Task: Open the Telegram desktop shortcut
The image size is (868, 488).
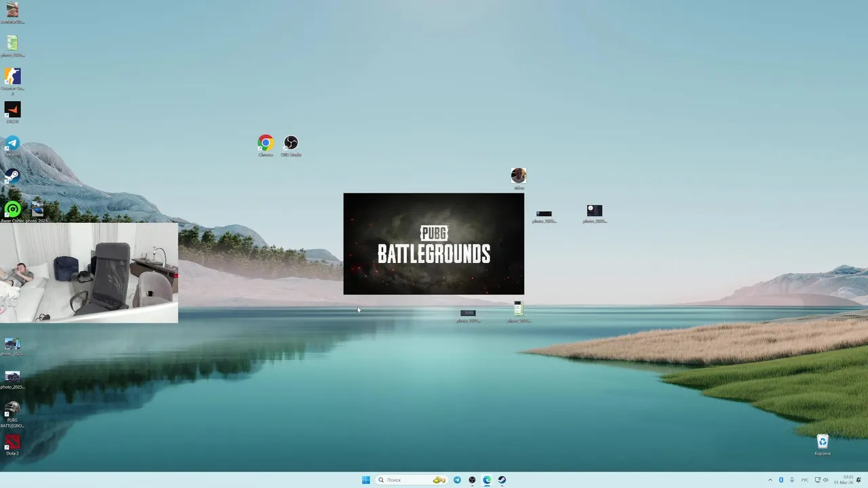Action: point(12,146)
